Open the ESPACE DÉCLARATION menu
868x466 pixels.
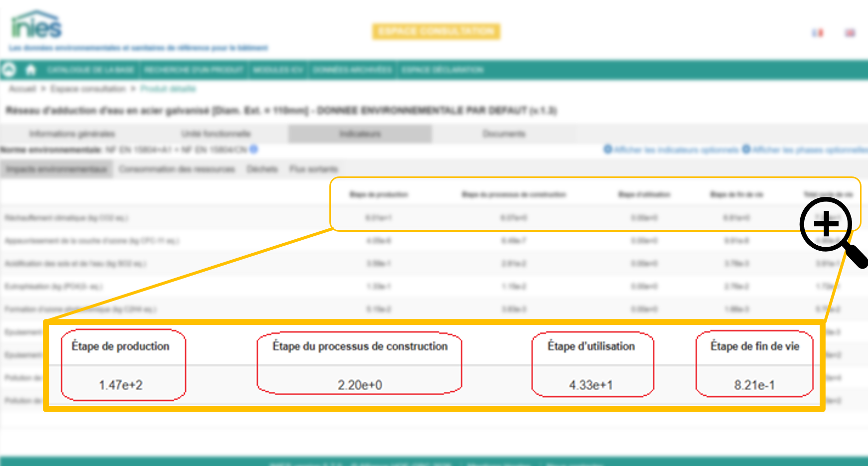click(442, 70)
